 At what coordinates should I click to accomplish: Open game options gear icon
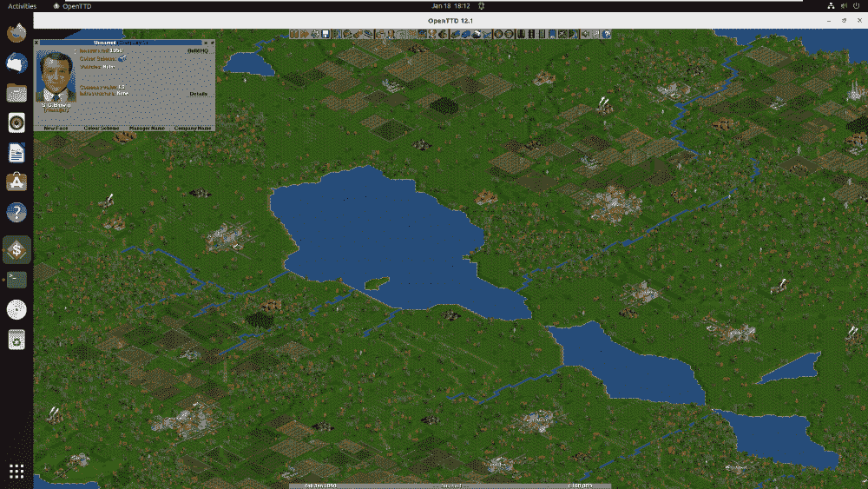click(x=315, y=35)
